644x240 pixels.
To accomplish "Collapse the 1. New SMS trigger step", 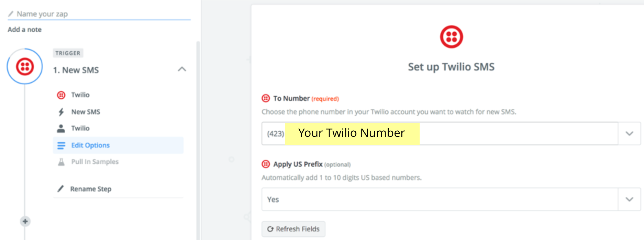I will tap(182, 69).
